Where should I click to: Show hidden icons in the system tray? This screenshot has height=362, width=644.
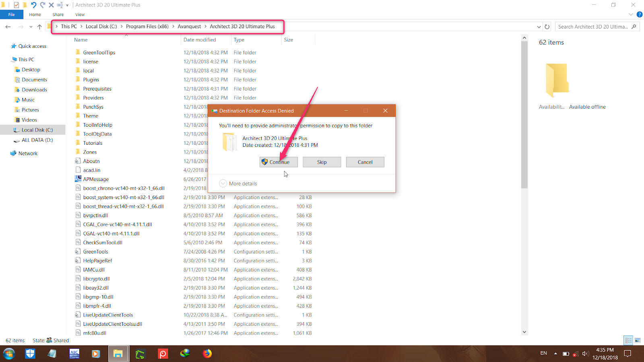[555, 354]
